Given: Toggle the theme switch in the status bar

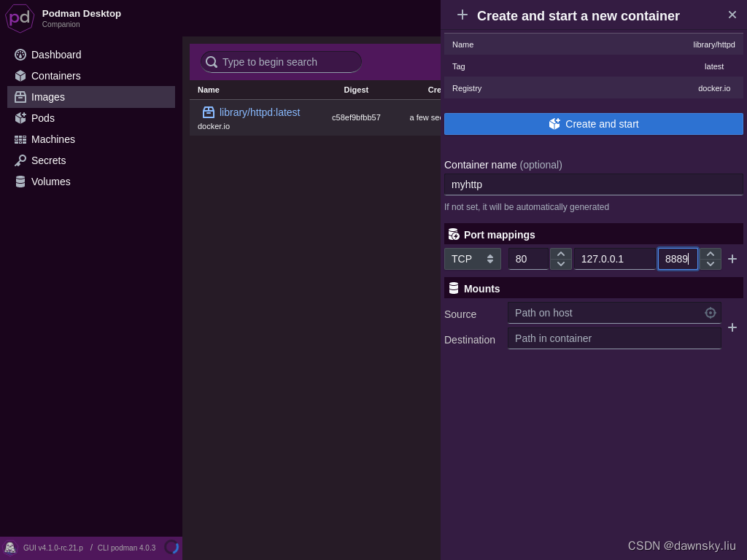Looking at the screenshot, I should pos(172,548).
